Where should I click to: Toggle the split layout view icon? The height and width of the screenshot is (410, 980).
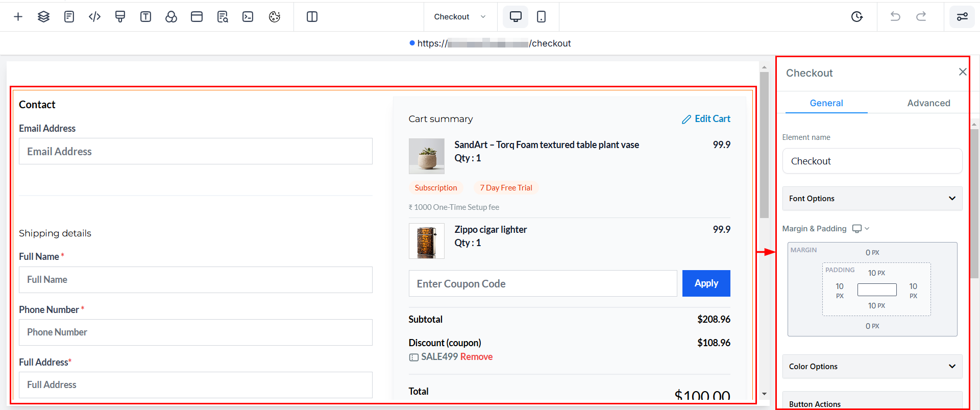pos(312,17)
